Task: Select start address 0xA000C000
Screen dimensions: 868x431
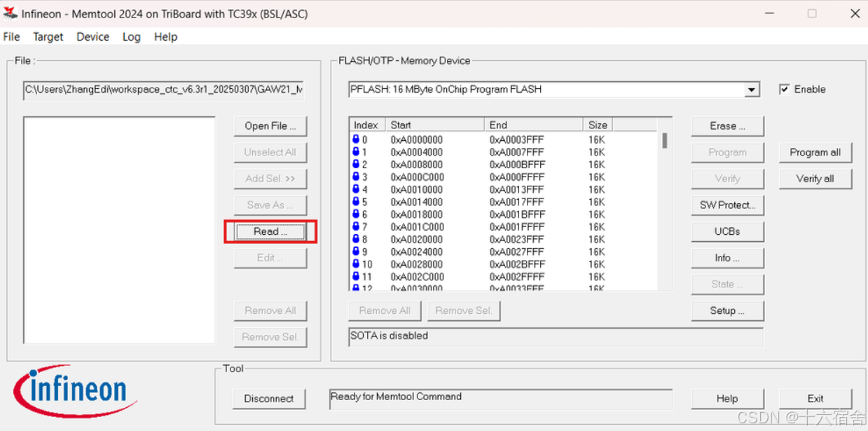Action: coord(417,177)
